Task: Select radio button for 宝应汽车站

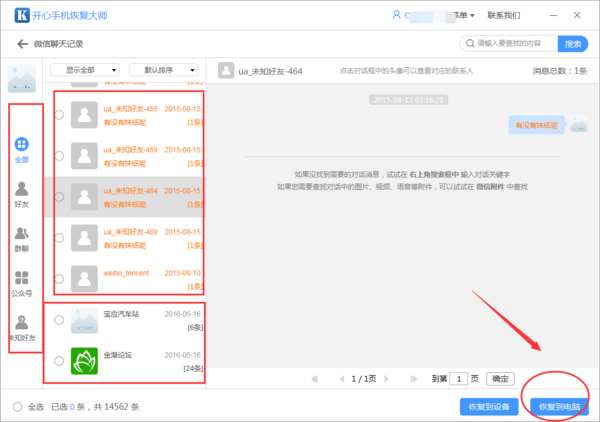Action: pos(59,320)
